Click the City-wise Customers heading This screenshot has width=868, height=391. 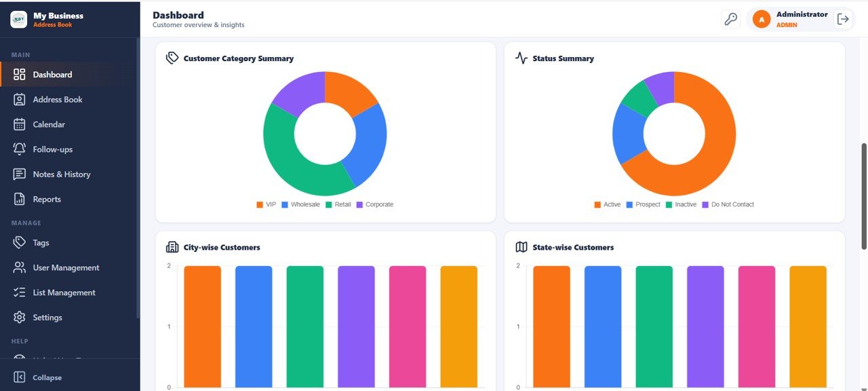222,248
